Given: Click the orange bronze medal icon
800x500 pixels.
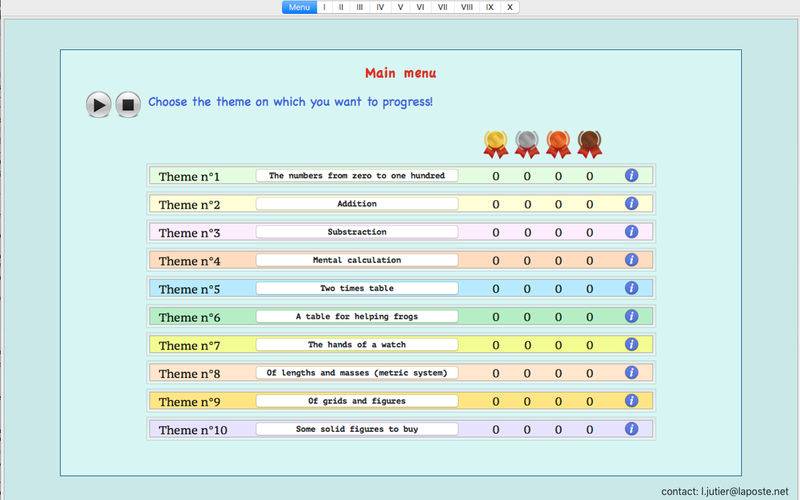Looking at the screenshot, I should click(x=558, y=144).
